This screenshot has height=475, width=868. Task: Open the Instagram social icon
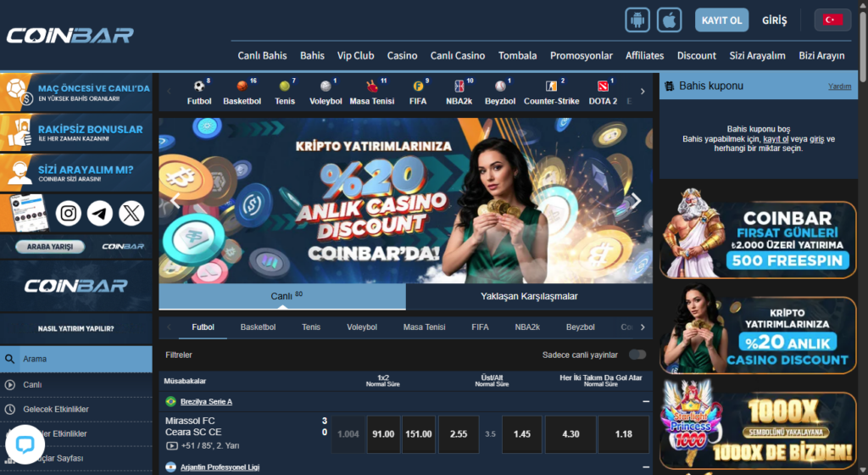pos(69,213)
